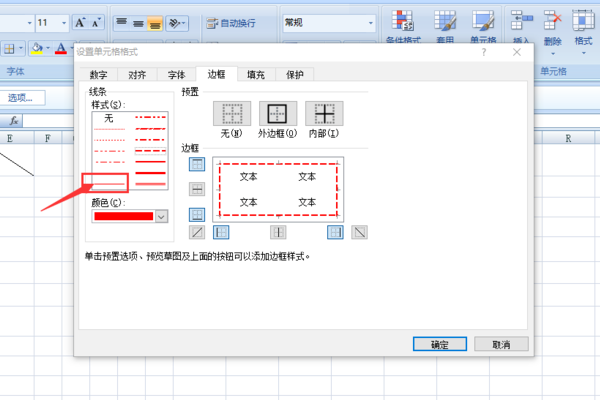
Task: Select column E header in spreadsheet
Action: pos(9,138)
